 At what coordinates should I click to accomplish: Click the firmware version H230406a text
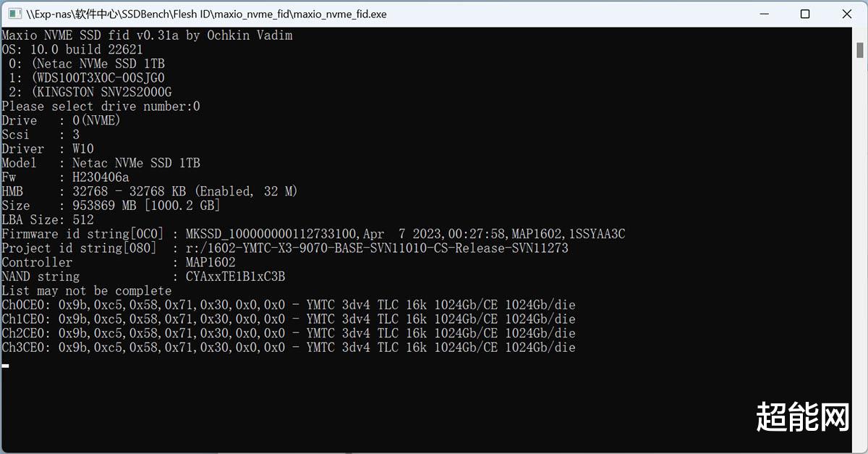(101, 177)
